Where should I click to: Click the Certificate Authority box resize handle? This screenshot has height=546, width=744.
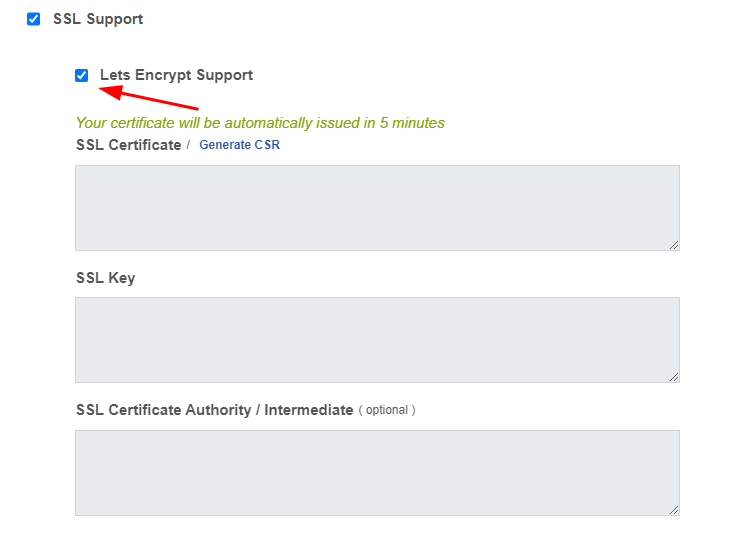674,510
